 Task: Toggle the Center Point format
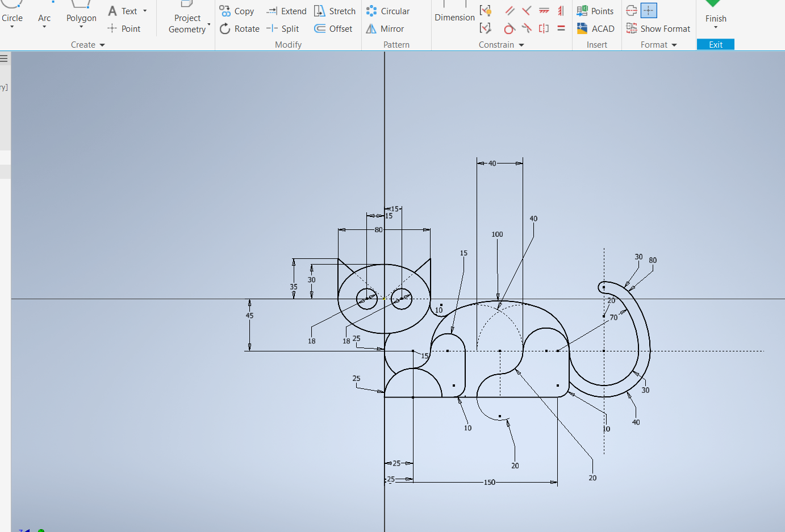pos(648,11)
